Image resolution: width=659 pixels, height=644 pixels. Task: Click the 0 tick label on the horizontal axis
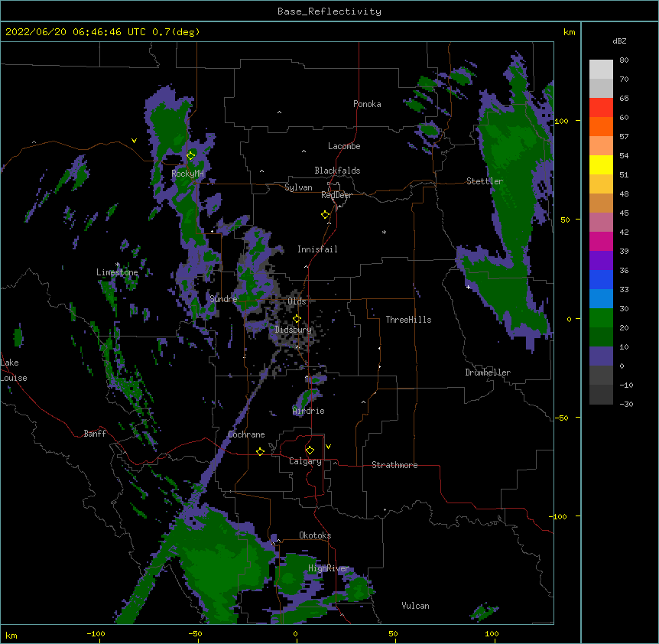click(295, 634)
